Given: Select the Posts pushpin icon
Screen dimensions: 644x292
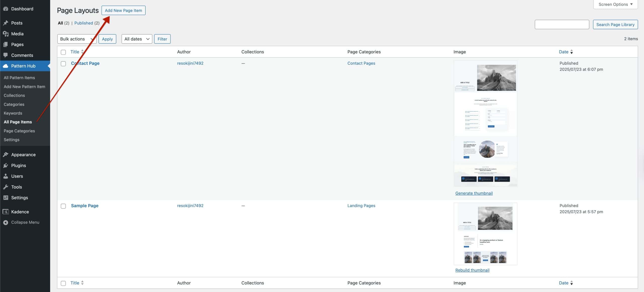Looking at the screenshot, I should pos(6,23).
